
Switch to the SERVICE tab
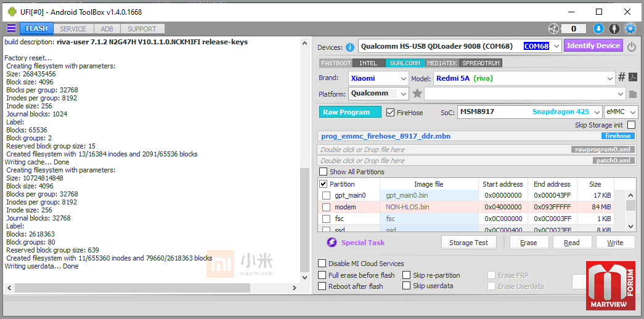click(73, 29)
